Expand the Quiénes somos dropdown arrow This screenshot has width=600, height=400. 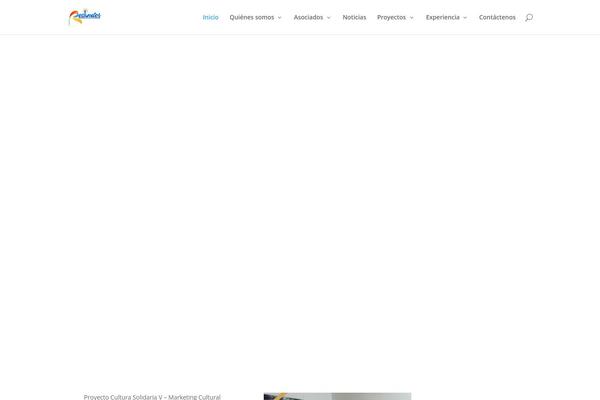click(280, 18)
